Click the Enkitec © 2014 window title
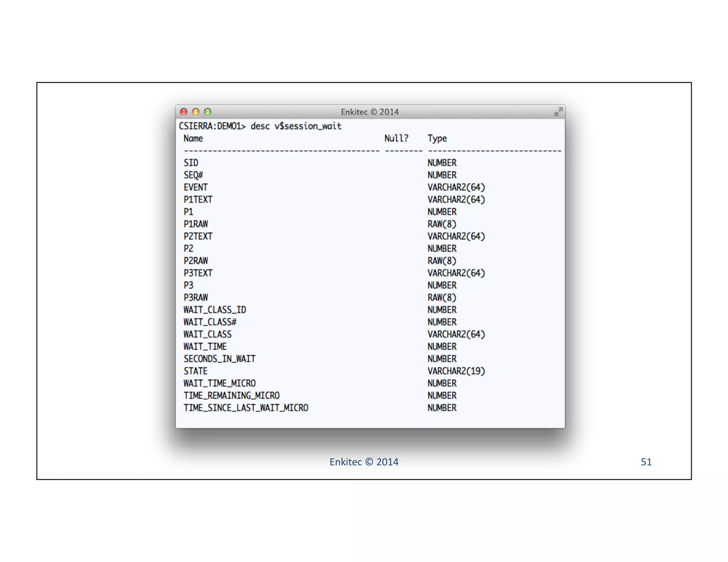The image size is (728, 562). [x=370, y=112]
